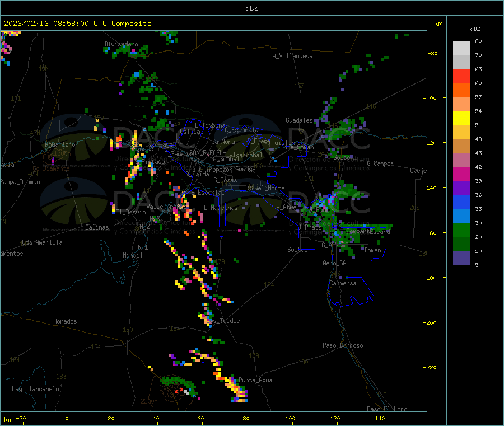Pick the 39 dBZ magenta swatch

point(461,174)
